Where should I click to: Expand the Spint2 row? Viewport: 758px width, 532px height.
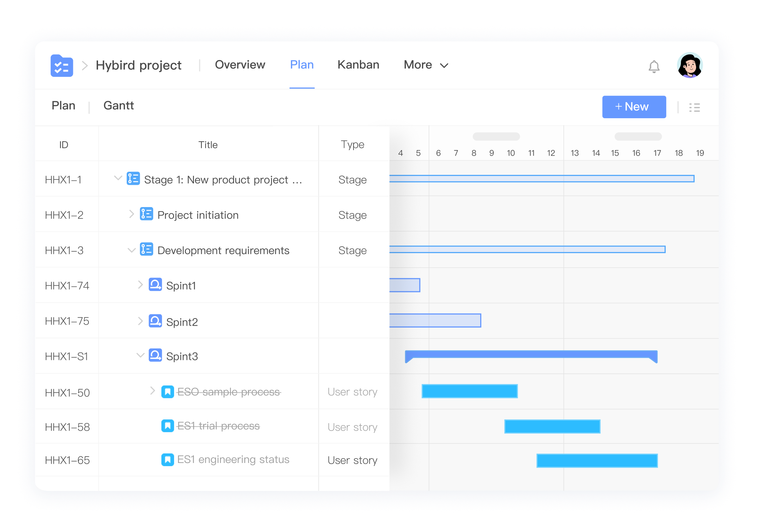[140, 321]
